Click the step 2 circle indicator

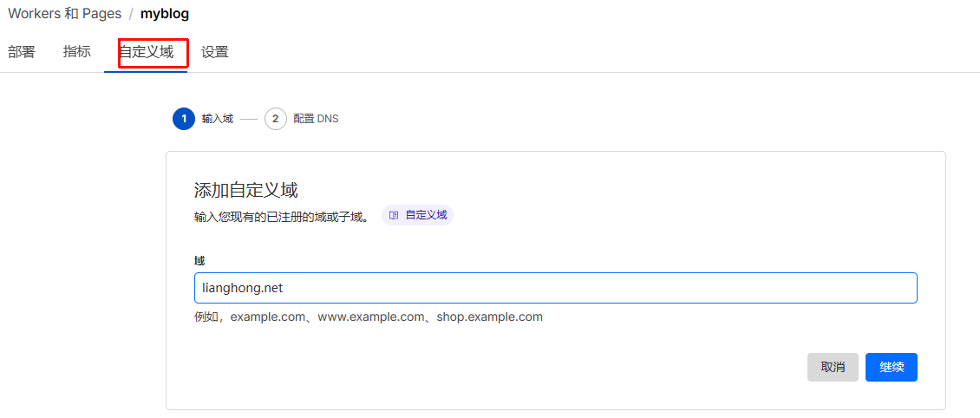pyautogui.click(x=276, y=119)
